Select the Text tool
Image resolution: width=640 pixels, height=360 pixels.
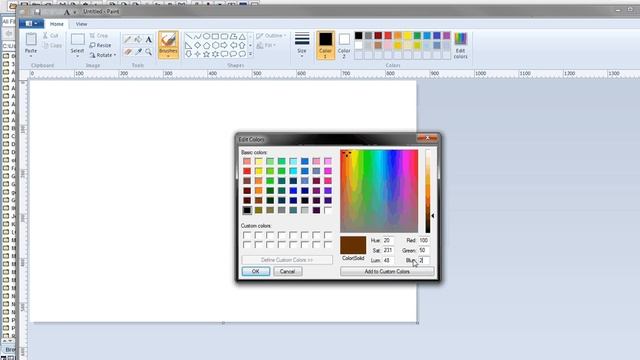(149, 40)
